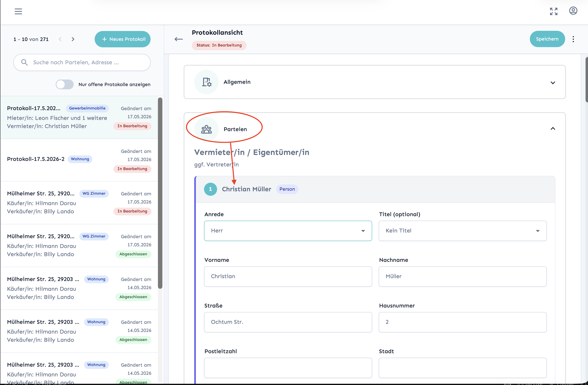This screenshot has width=588, height=385.
Task: Save the protocol with Speichern
Action: coord(547,39)
